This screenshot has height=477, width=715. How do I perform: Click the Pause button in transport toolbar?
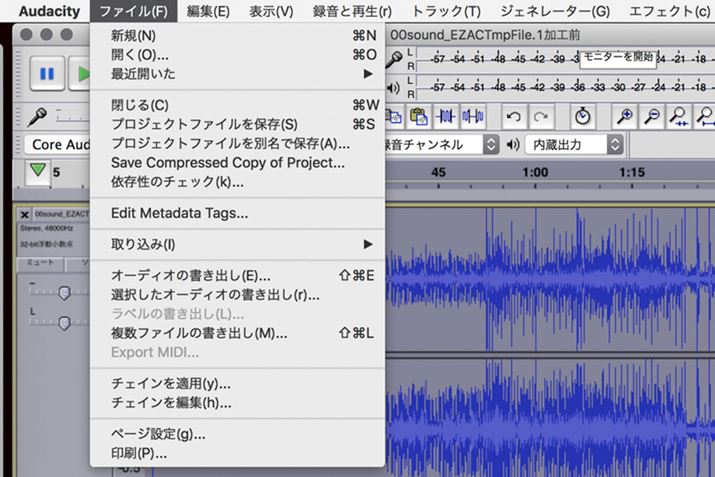[x=47, y=73]
